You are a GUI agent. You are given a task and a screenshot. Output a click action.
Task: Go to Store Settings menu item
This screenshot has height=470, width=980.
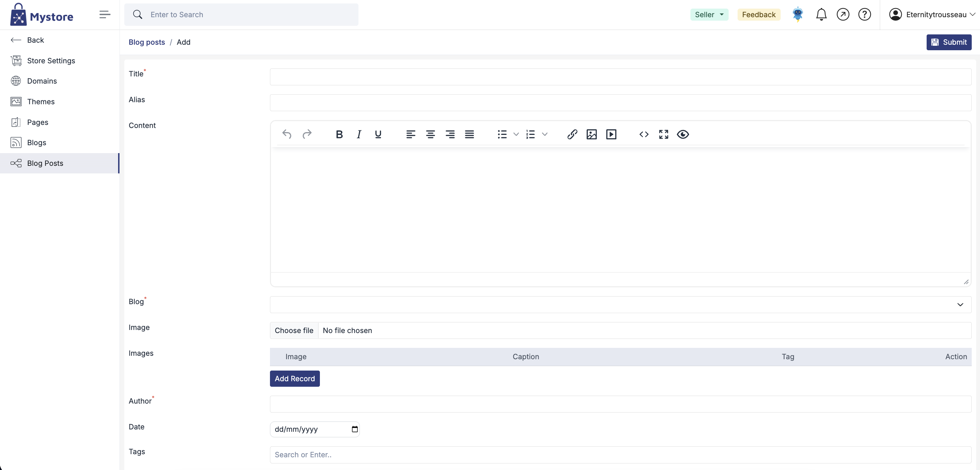[x=51, y=61]
